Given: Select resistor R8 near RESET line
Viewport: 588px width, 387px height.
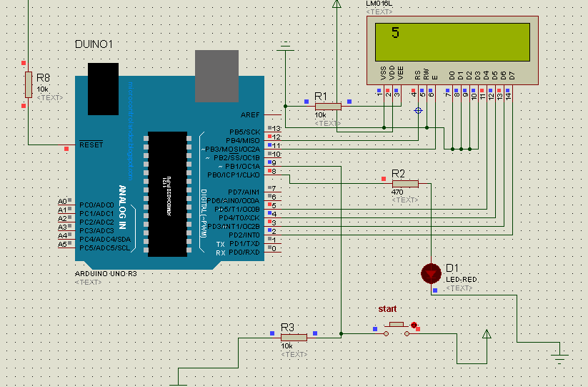Looking at the screenshot, I should click(x=29, y=85).
